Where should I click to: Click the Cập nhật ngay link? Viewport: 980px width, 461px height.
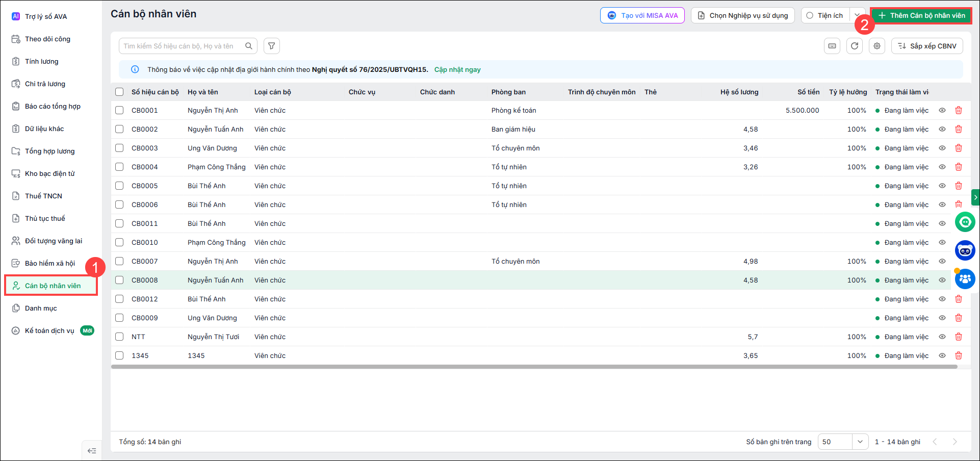457,69
